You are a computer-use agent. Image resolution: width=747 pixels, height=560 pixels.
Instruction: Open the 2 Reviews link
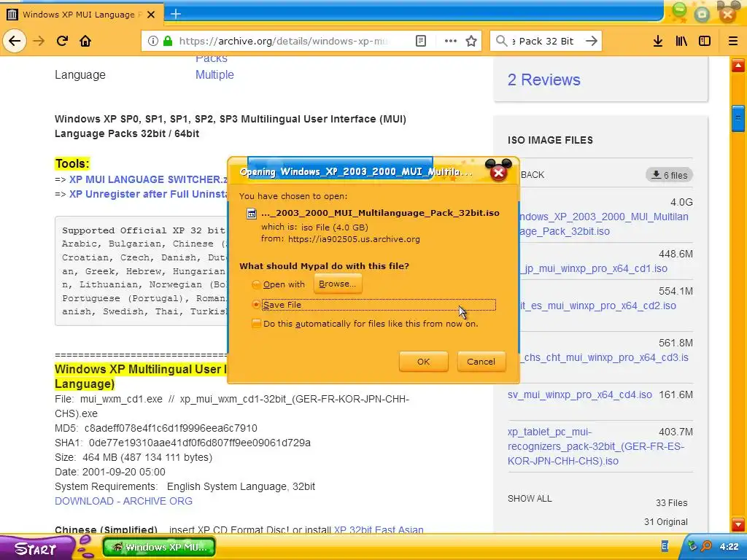click(543, 80)
